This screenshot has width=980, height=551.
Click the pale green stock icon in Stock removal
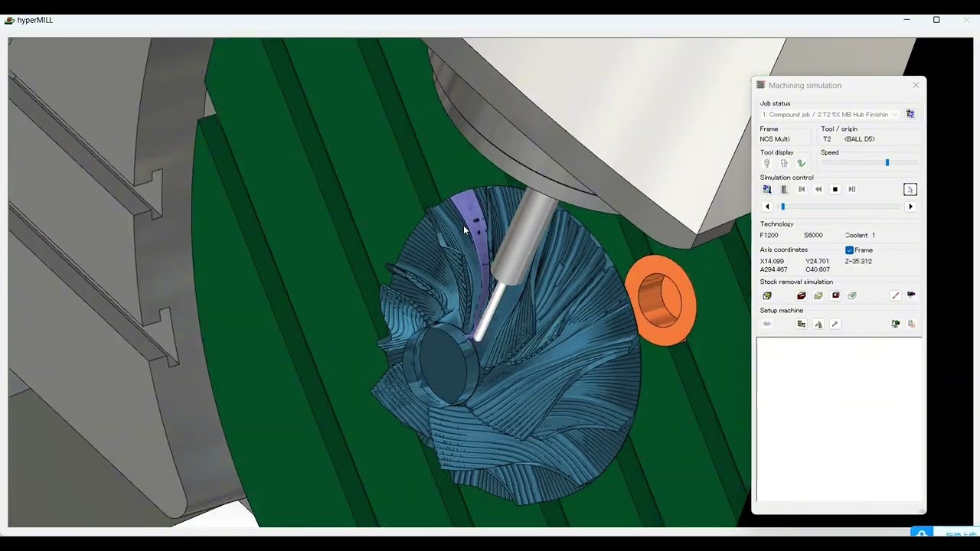(x=818, y=295)
